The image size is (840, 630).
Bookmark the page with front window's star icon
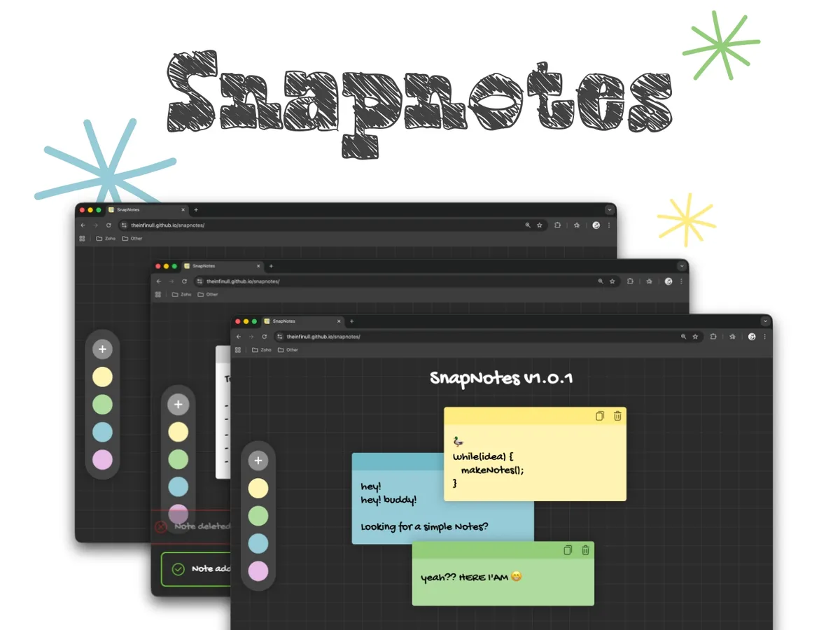pos(695,337)
